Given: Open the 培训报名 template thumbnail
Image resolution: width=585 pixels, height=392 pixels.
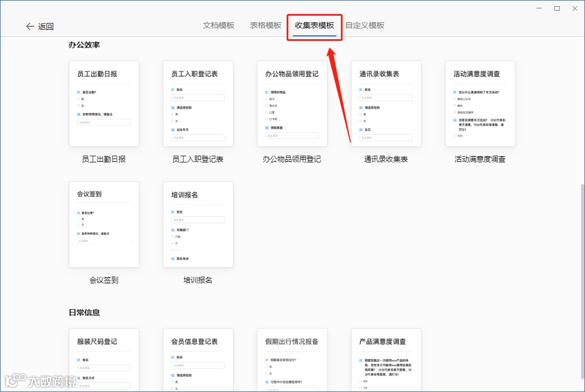Looking at the screenshot, I should (x=198, y=225).
